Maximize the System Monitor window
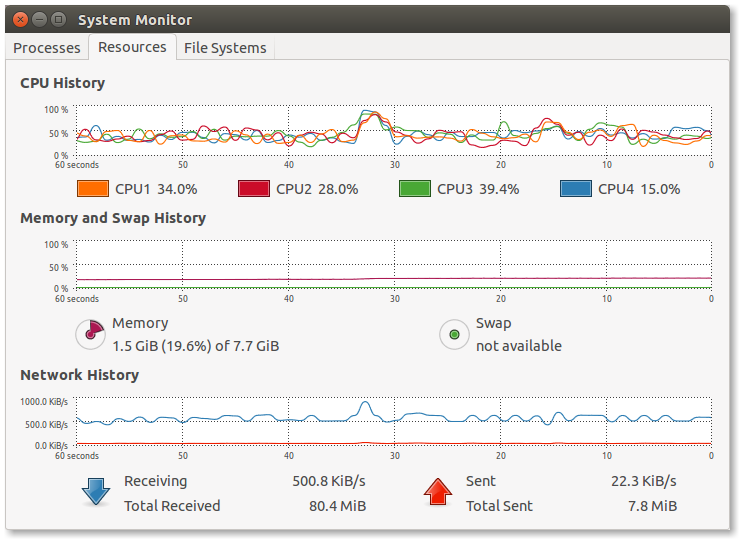The image size is (739, 539). 58,19
